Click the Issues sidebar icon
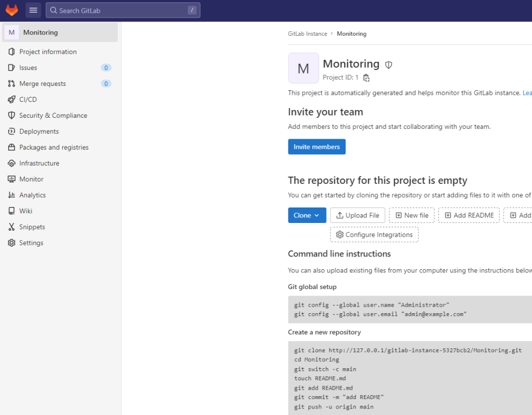Image resolution: width=532 pixels, height=415 pixels. point(12,68)
